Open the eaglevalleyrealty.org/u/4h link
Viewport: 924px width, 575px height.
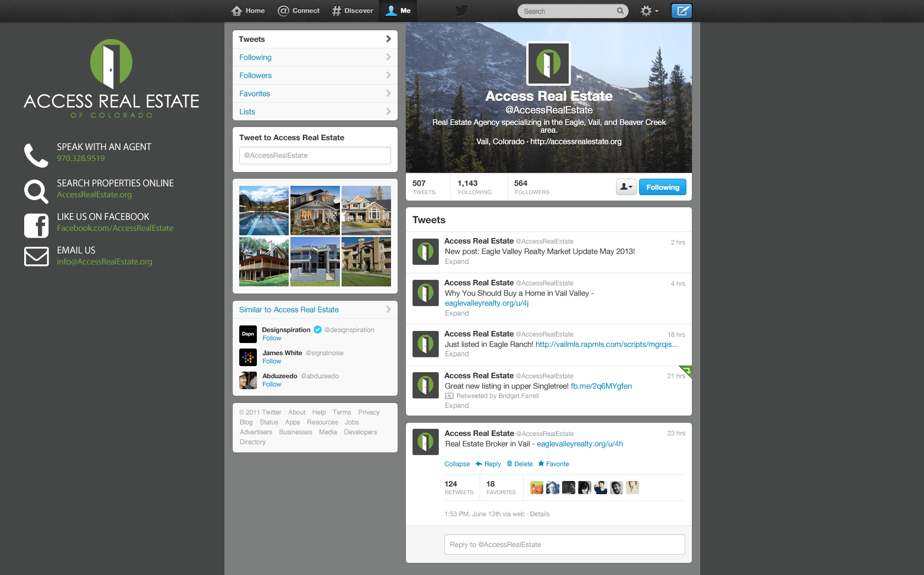(x=580, y=444)
